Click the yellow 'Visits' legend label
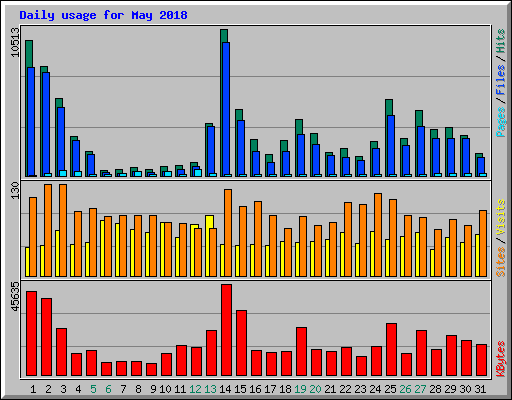 501,218
